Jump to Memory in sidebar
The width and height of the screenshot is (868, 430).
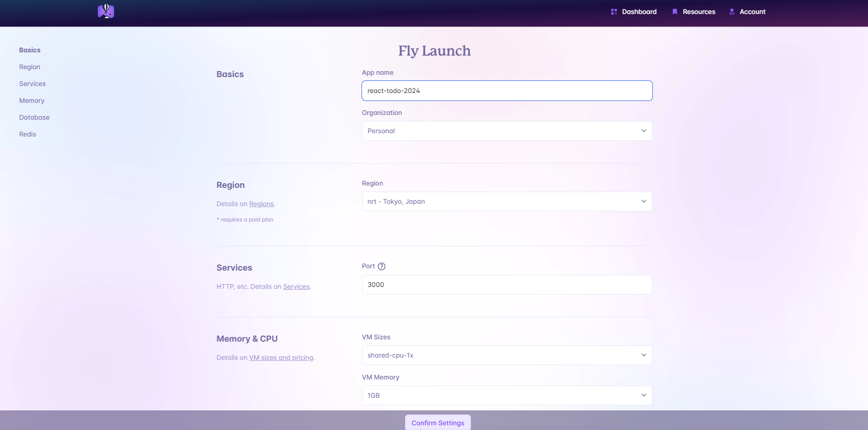pos(32,100)
